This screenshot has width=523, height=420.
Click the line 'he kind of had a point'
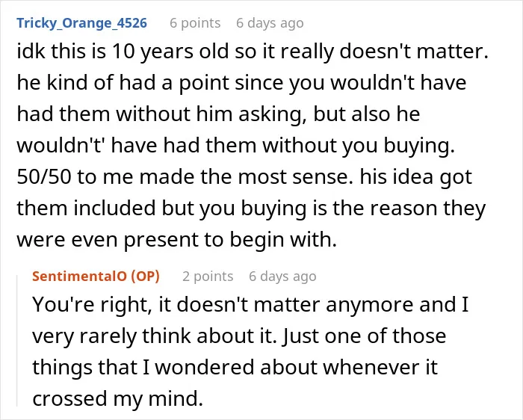(x=241, y=83)
